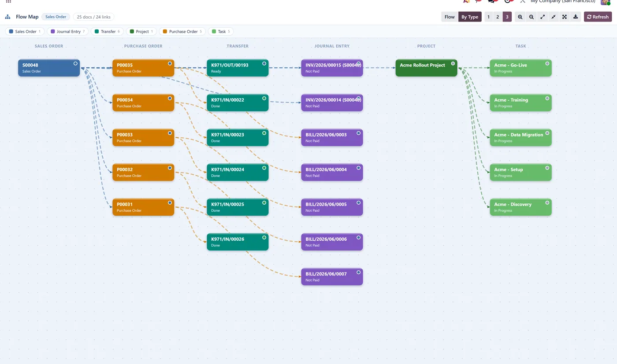Toggle the Task legend filter
This screenshot has width=617, height=364.
pyautogui.click(x=221, y=31)
